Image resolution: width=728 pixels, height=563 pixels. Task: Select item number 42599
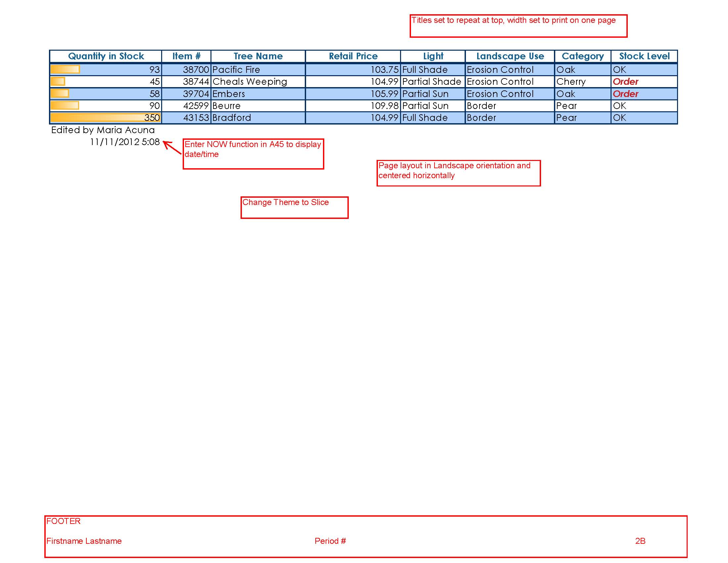(186, 106)
